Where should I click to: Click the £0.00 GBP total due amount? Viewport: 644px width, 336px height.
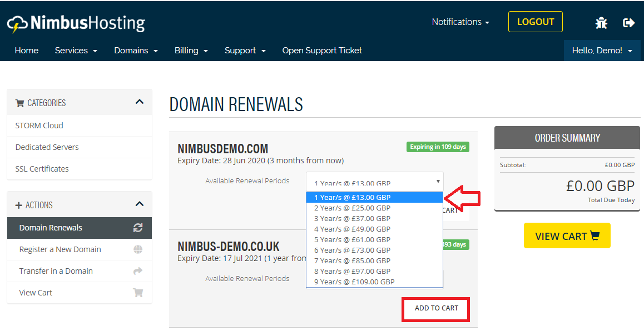tap(600, 186)
